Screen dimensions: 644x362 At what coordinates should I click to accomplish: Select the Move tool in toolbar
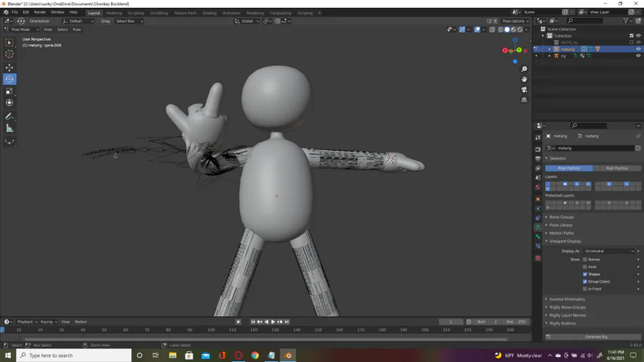point(9,67)
